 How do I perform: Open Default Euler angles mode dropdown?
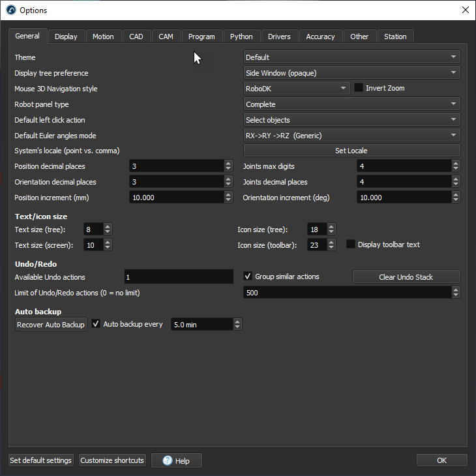352,136
